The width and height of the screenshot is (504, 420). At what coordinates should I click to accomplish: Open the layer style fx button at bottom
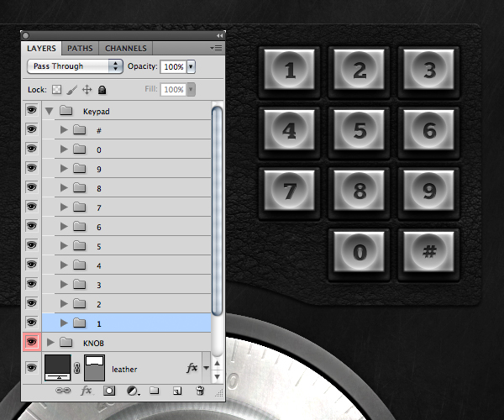point(87,391)
